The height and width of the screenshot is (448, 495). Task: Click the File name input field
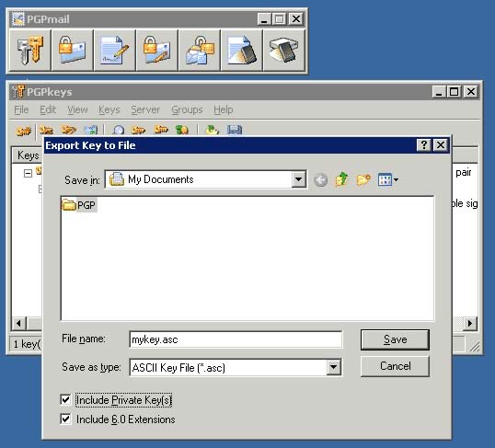click(236, 339)
